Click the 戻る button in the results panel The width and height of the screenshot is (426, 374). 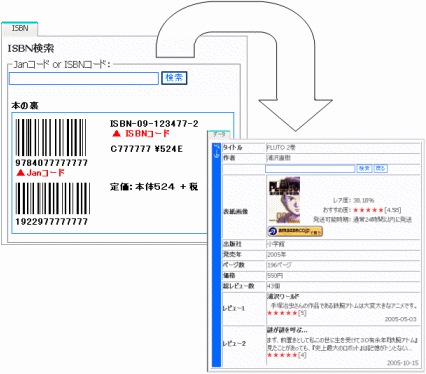click(380, 168)
